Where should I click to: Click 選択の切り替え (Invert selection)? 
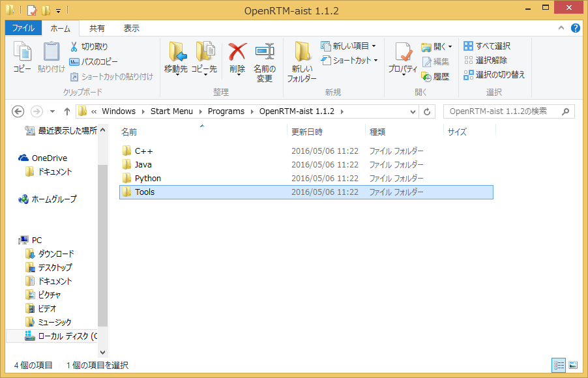[494, 75]
